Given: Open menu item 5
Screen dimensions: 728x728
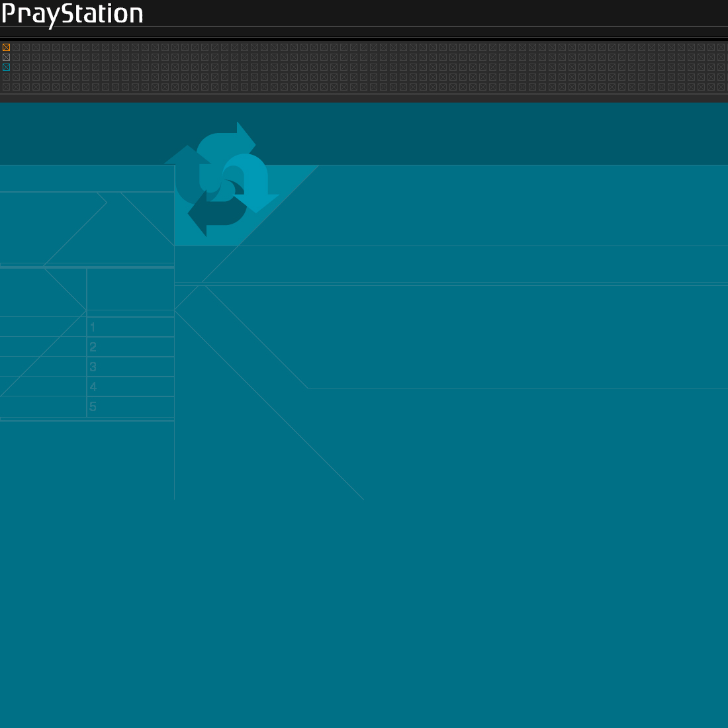Looking at the screenshot, I should coord(130,407).
